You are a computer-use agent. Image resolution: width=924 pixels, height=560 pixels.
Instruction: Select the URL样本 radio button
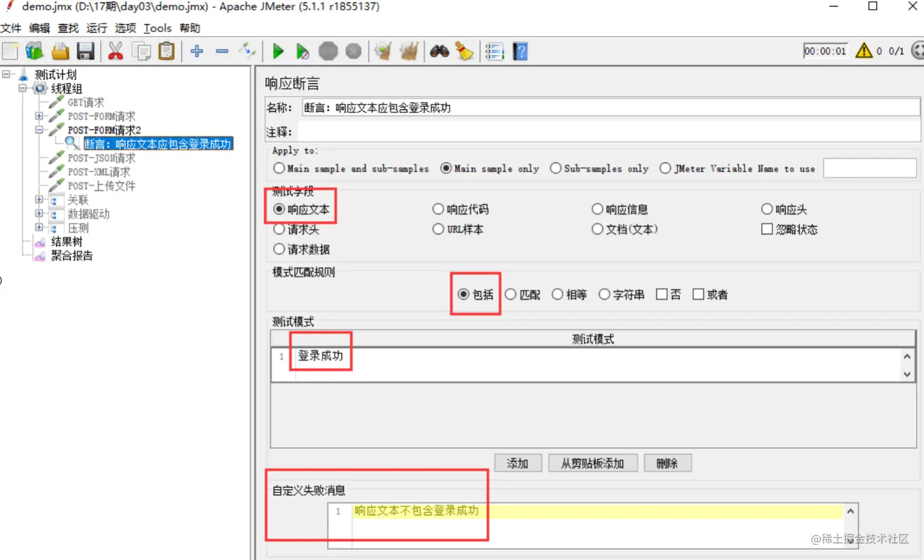pos(438,229)
